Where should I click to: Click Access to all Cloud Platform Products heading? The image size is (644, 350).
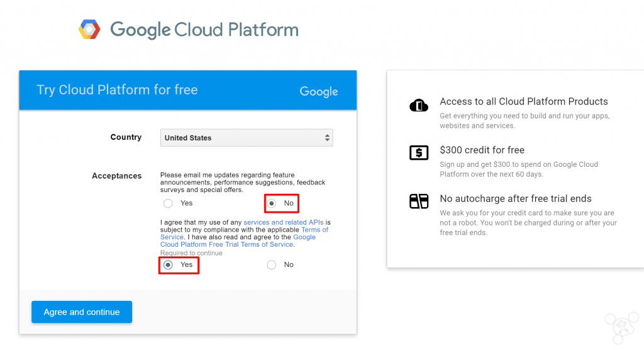pos(524,101)
